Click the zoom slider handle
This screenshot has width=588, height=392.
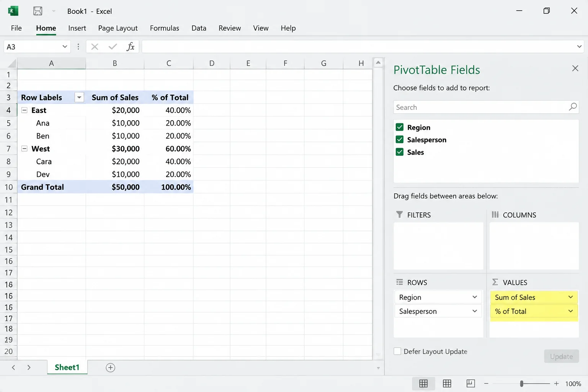pos(521,384)
